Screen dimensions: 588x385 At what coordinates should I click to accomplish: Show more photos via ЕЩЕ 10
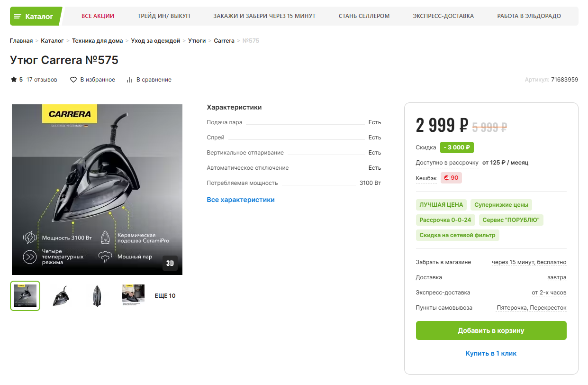point(165,296)
